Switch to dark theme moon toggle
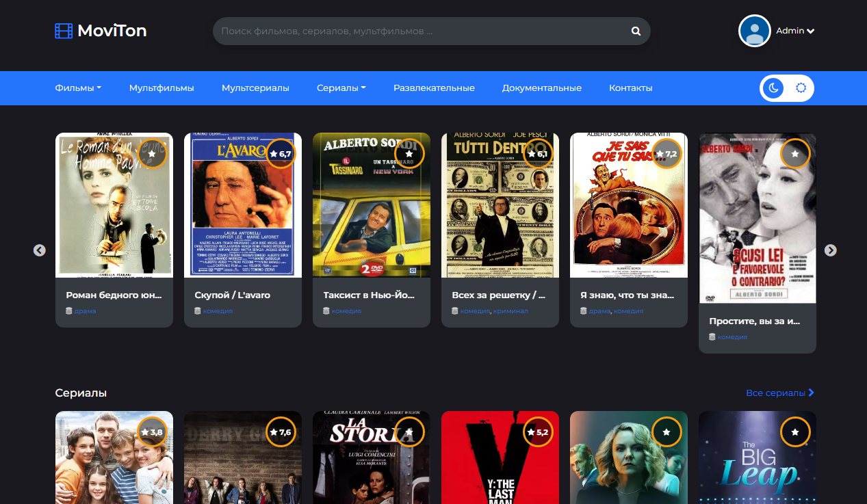 (x=773, y=88)
